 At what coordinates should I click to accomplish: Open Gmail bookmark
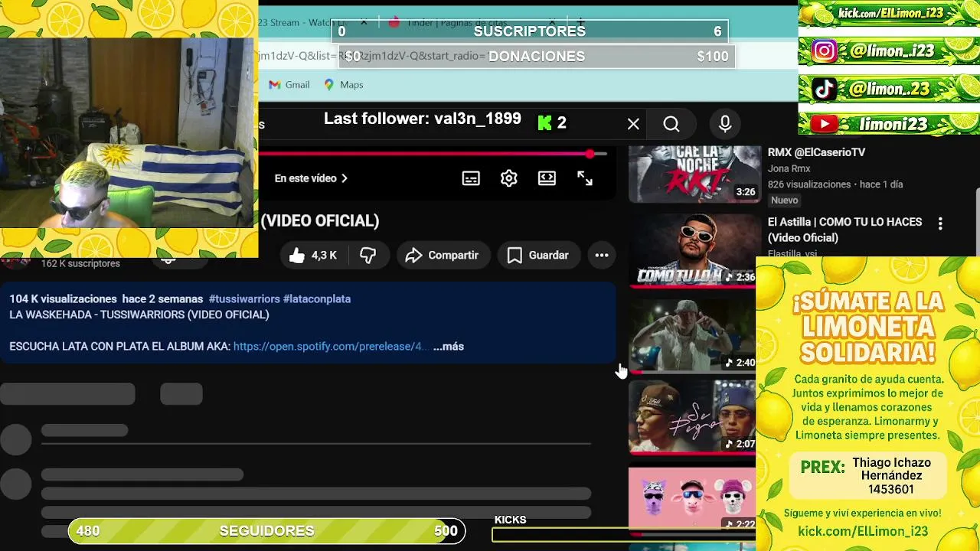pyautogui.click(x=289, y=85)
